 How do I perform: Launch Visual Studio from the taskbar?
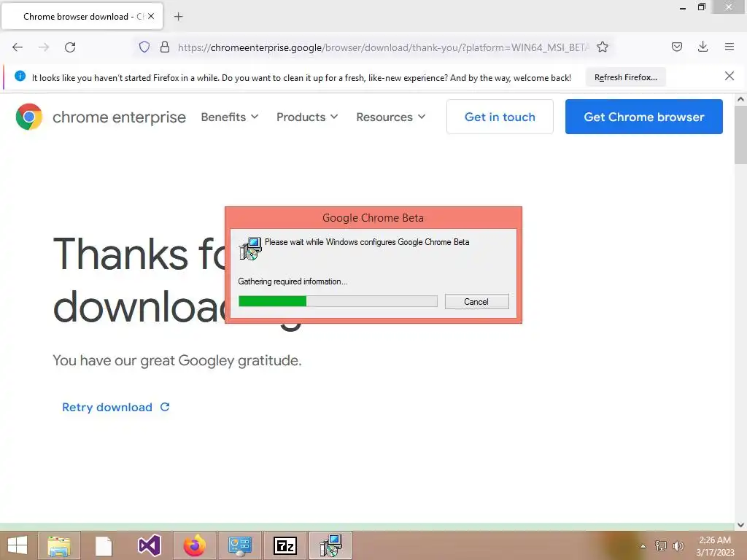pos(149,545)
